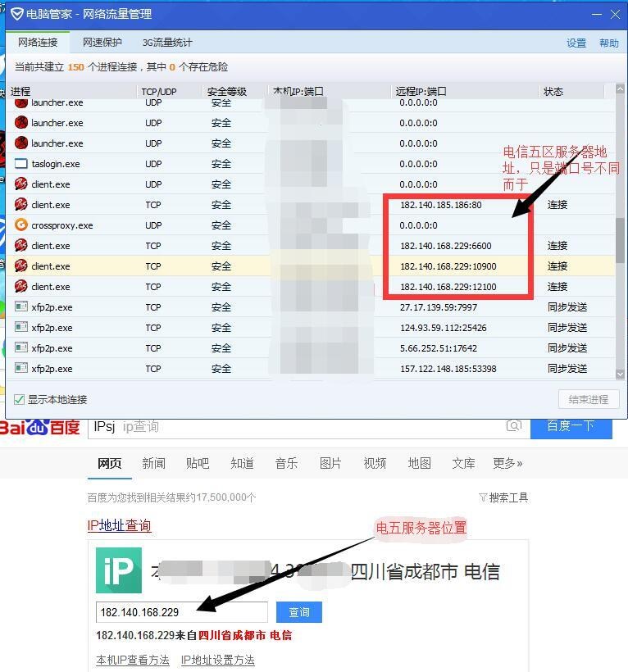Click the scrollbar down arrow
The width and height of the screenshot is (628, 672).
pyautogui.click(x=620, y=375)
